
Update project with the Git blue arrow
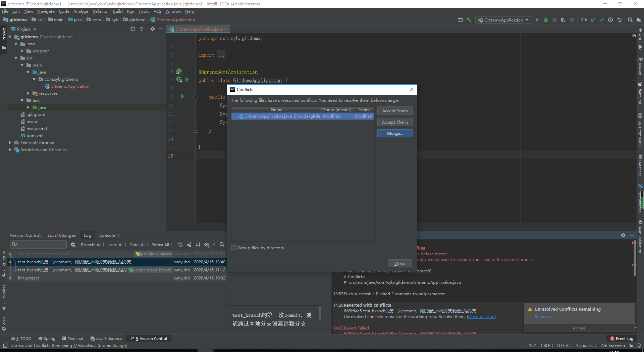coord(593,20)
